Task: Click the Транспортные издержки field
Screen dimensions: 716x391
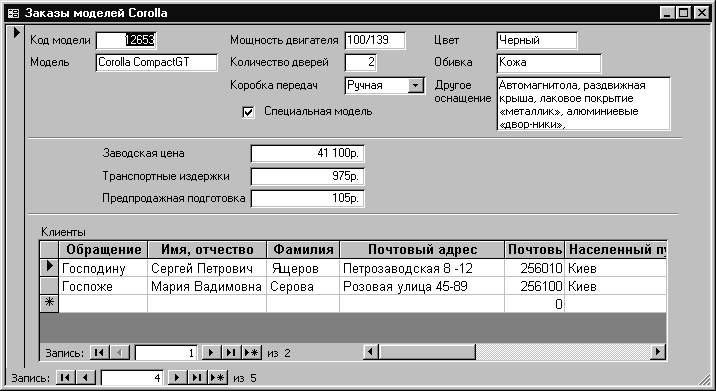Action: (x=307, y=176)
